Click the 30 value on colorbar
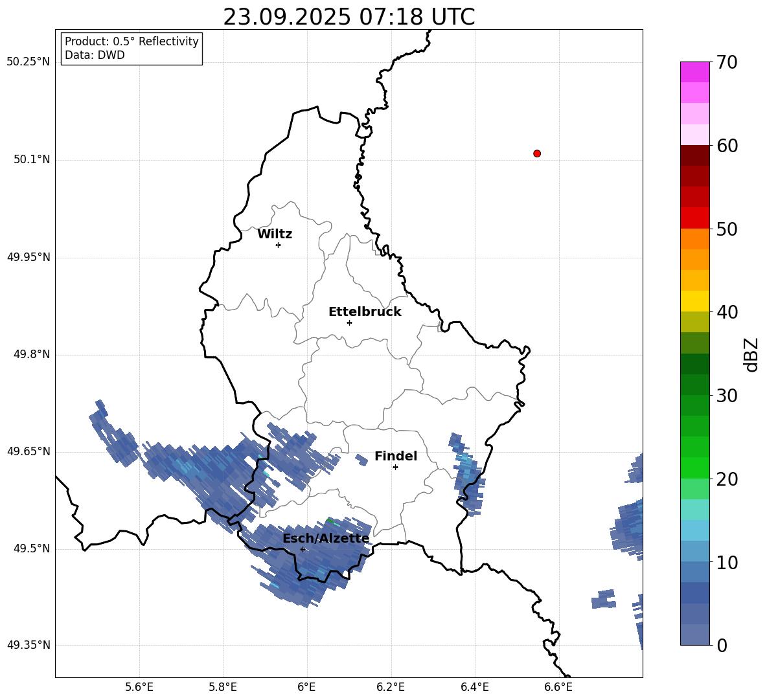This screenshot has height=700, width=767. pyautogui.click(x=727, y=396)
